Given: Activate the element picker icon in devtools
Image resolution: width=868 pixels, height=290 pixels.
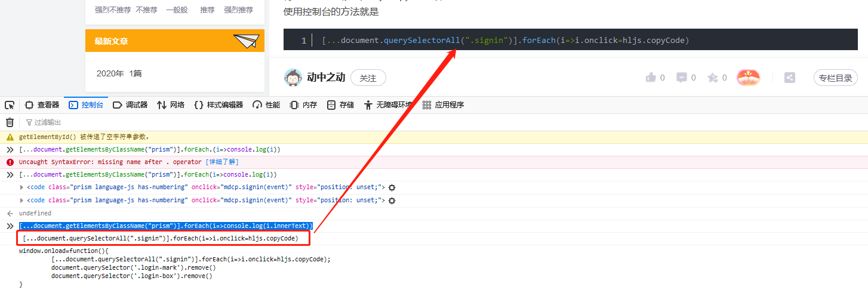Looking at the screenshot, I should point(10,105).
